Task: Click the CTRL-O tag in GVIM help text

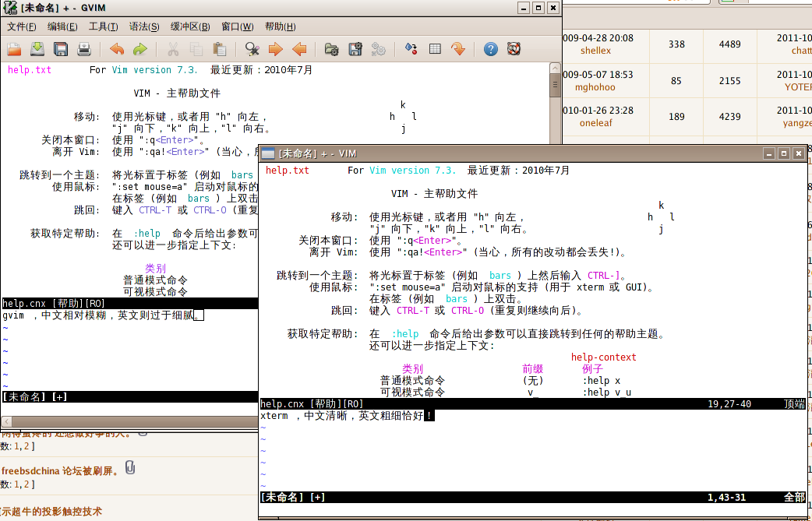Action: (x=210, y=210)
